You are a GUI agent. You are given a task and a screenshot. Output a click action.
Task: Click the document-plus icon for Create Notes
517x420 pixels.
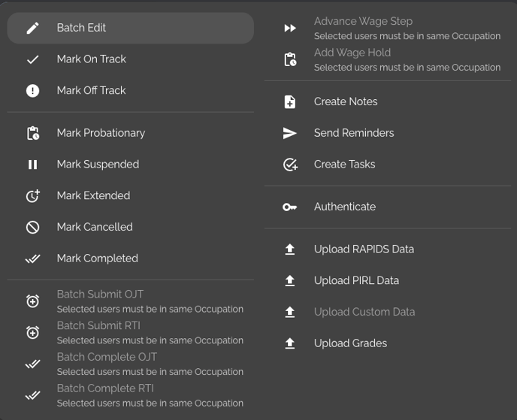coord(290,102)
